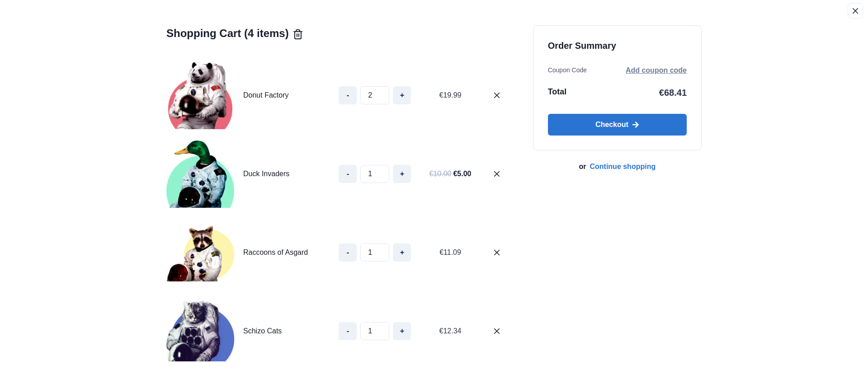
Task: Delete Raccoons of Asgard from cart
Action: pos(496,253)
